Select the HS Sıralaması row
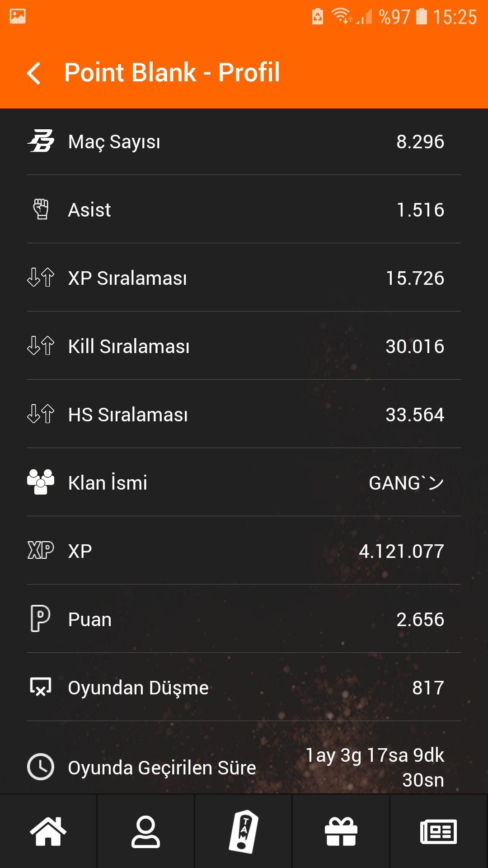 click(244, 414)
